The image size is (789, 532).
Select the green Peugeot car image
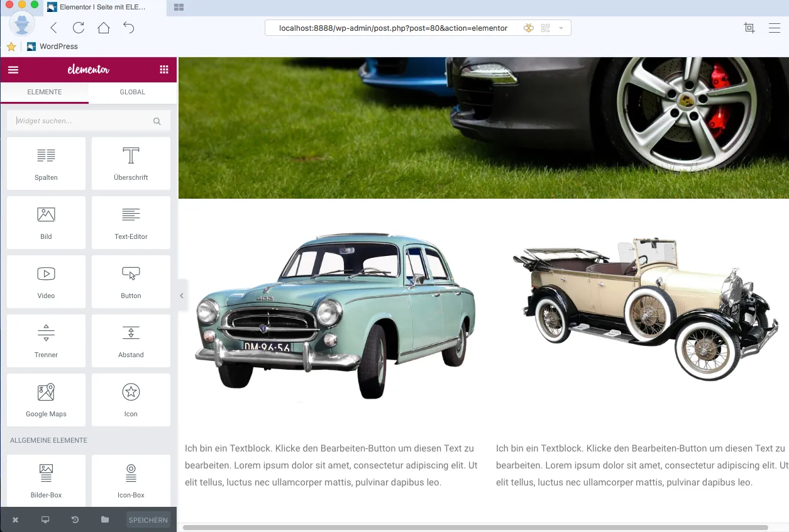[x=335, y=316]
